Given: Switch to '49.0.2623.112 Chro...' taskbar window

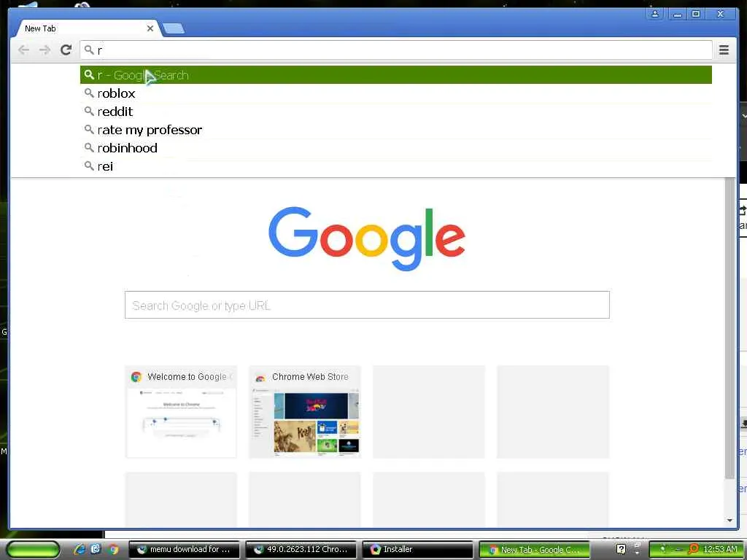Looking at the screenshot, I should [x=301, y=549].
